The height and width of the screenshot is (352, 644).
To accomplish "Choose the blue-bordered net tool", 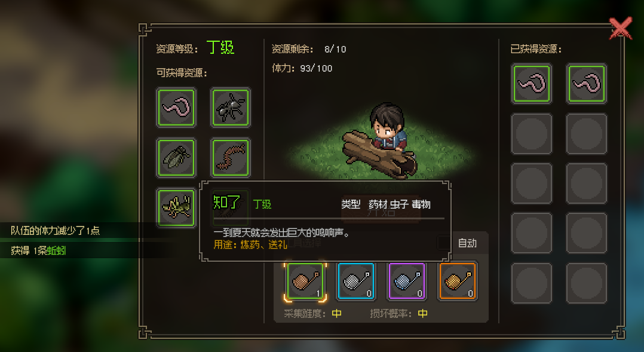I will pos(356,281).
